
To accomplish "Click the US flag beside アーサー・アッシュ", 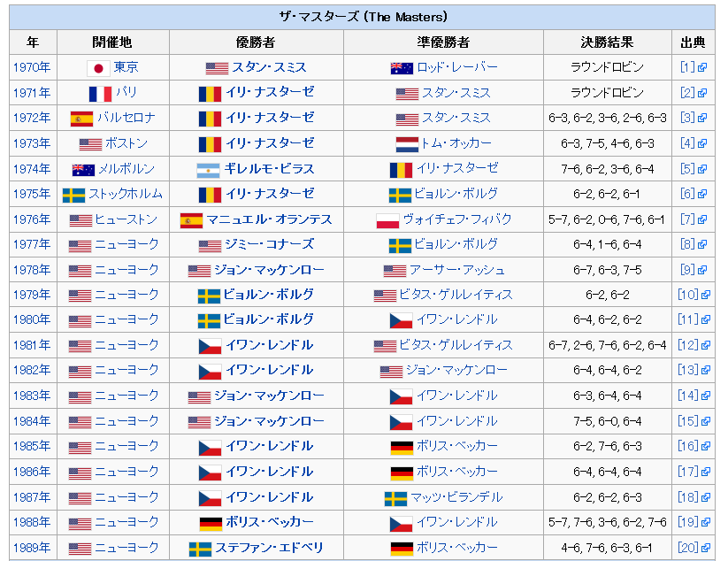I will (x=395, y=272).
